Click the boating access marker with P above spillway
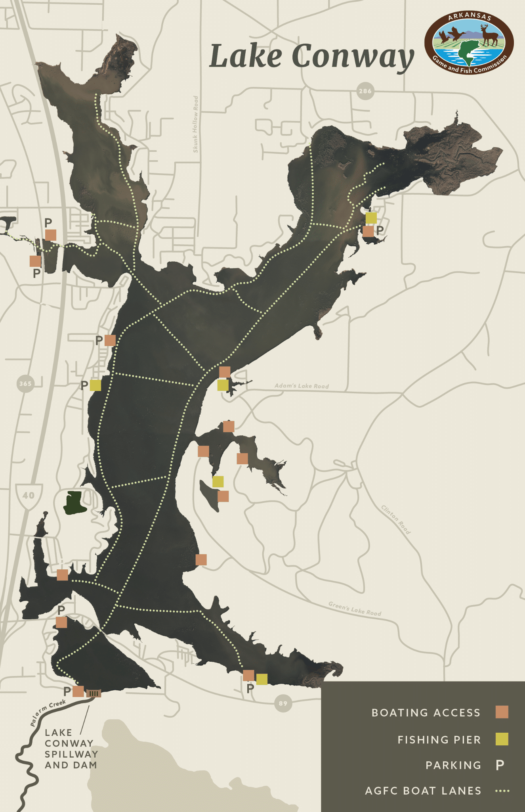525x812 pixels. (61, 622)
